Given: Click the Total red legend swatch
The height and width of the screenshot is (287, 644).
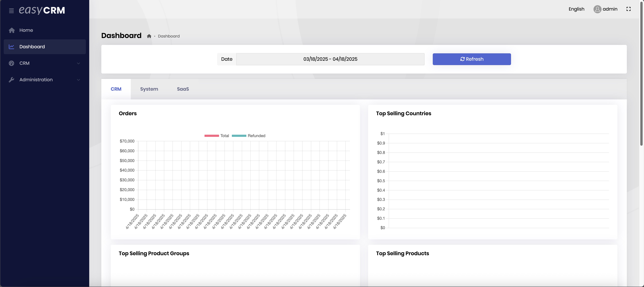Looking at the screenshot, I should coord(212,136).
